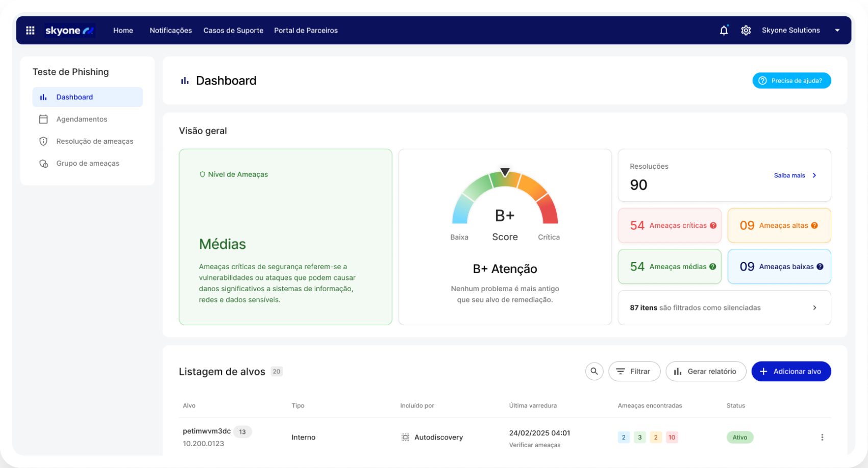Click the help icon on Ameaças baixas card

[820, 266]
